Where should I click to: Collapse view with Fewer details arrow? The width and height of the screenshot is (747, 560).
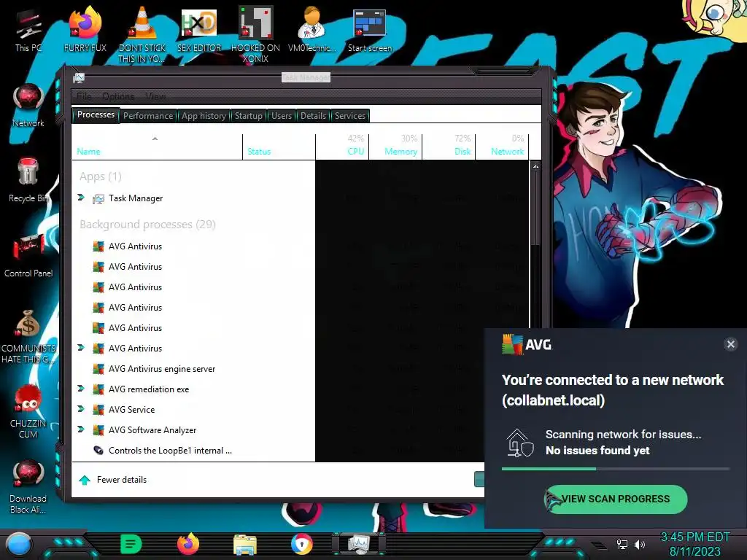pos(85,480)
